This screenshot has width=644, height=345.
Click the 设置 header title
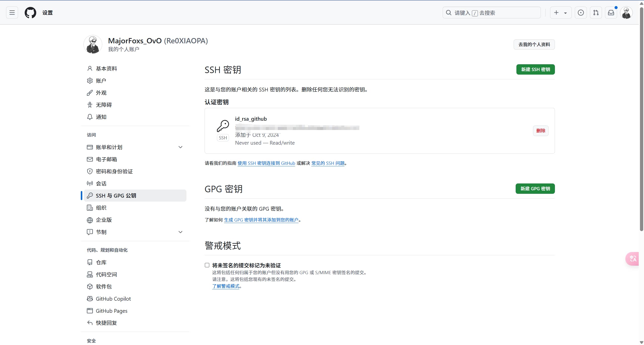[x=48, y=13]
